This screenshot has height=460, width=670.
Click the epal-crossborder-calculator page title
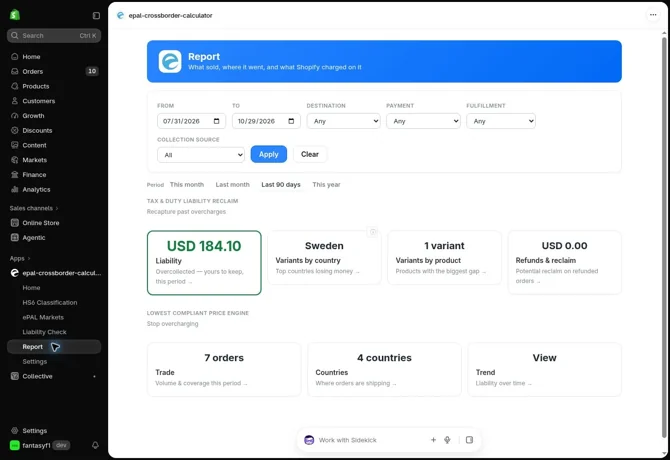(170, 15)
